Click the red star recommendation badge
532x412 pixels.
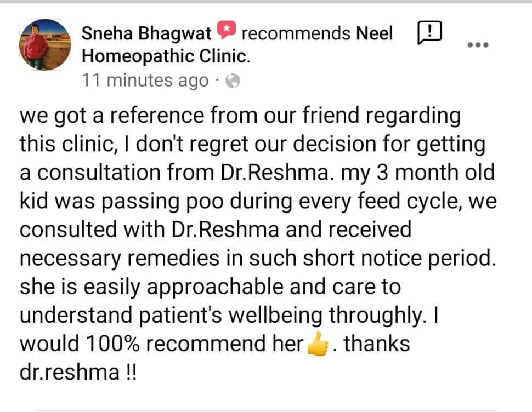tap(226, 32)
